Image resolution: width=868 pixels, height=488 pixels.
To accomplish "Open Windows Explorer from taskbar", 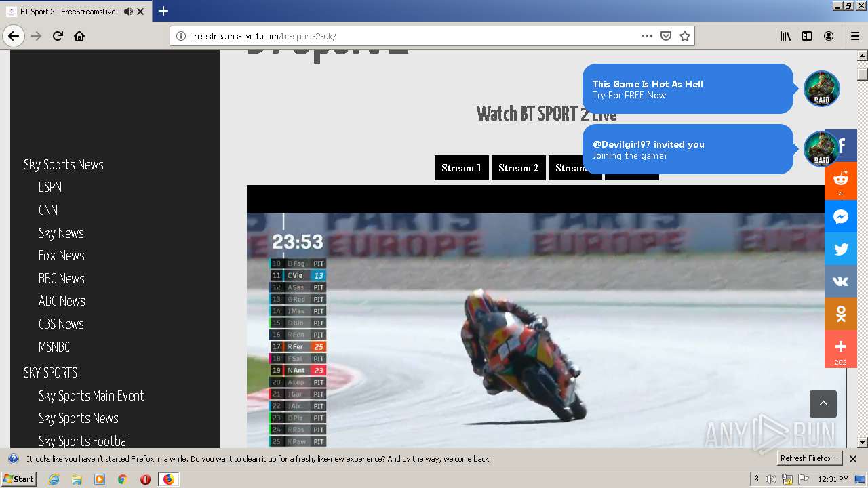I will point(77,479).
